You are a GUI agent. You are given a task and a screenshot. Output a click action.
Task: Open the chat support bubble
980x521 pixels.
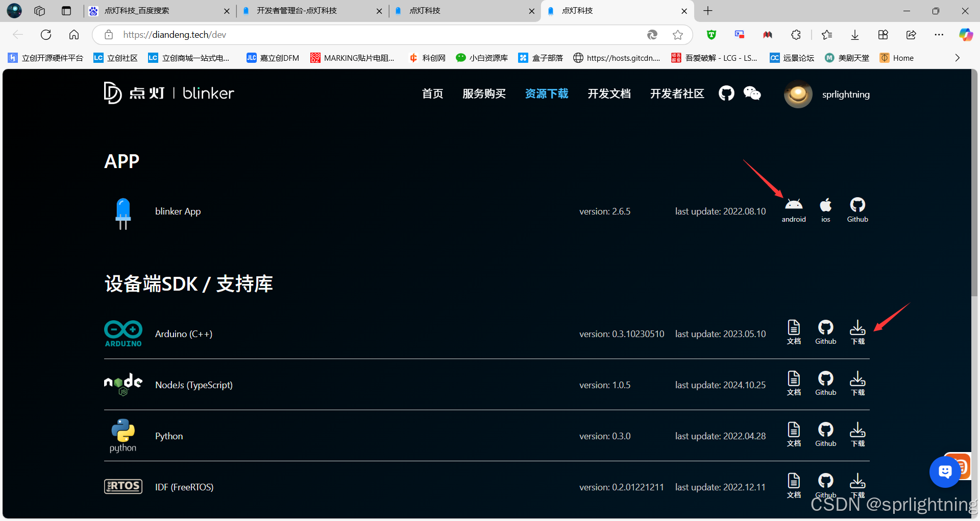[x=945, y=472]
